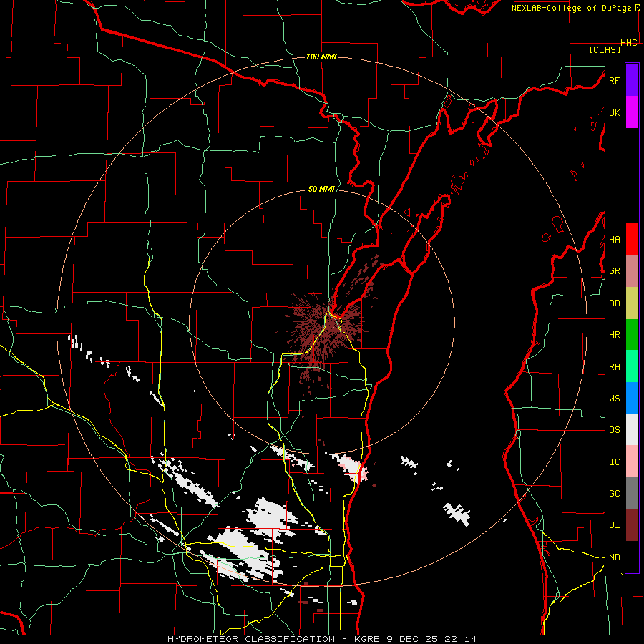Click the light pink IC swatch
The image size is (644, 644).
pos(632,462)
